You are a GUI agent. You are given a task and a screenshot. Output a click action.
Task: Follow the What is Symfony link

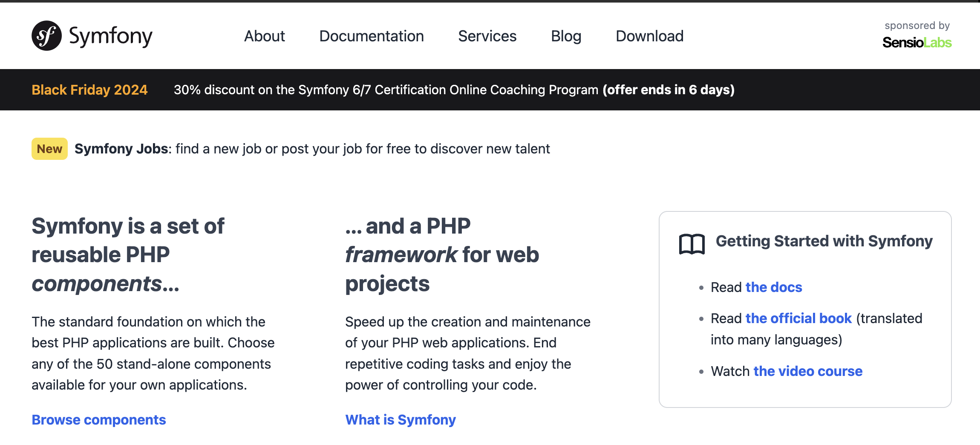click(x=401, y=420)
